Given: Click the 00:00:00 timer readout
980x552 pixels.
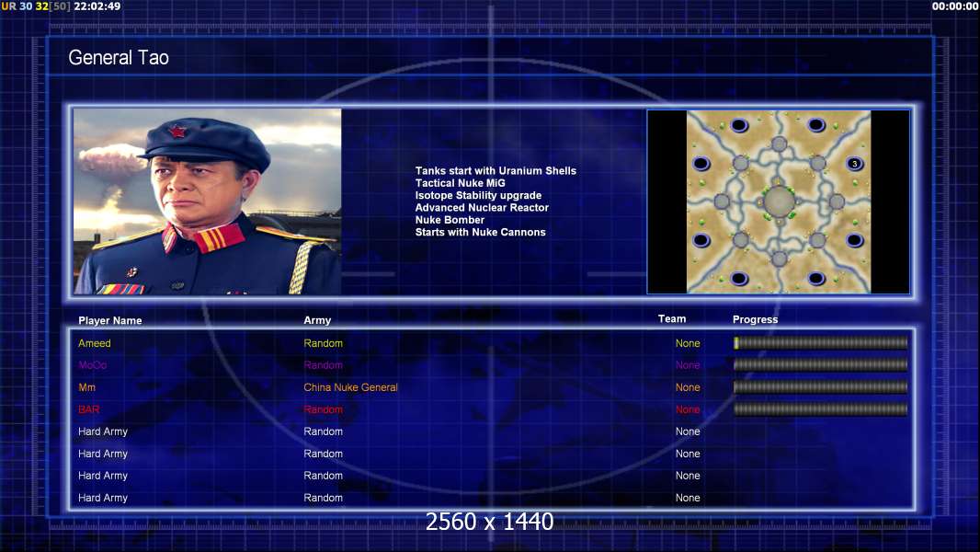Looking at the screenshot, I should [x=954, y=6].
